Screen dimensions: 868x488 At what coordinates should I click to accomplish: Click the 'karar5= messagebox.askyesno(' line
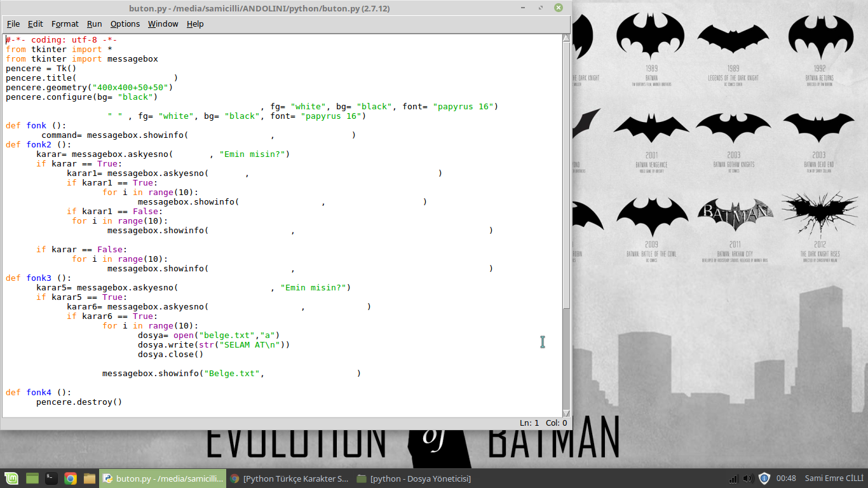[x=193, y=287]
